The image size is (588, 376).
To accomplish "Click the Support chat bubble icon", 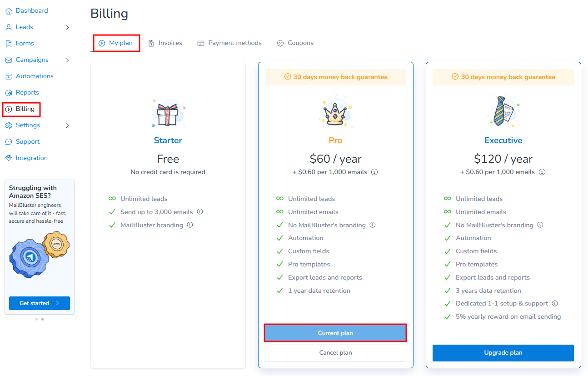I will [9, 142].
